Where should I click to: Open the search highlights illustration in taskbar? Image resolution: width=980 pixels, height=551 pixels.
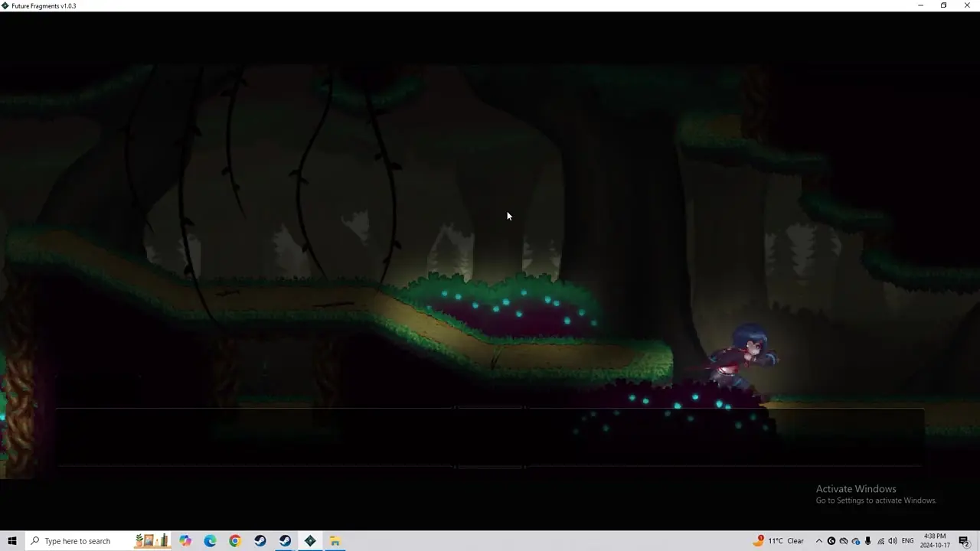click(x=152, y=541)
